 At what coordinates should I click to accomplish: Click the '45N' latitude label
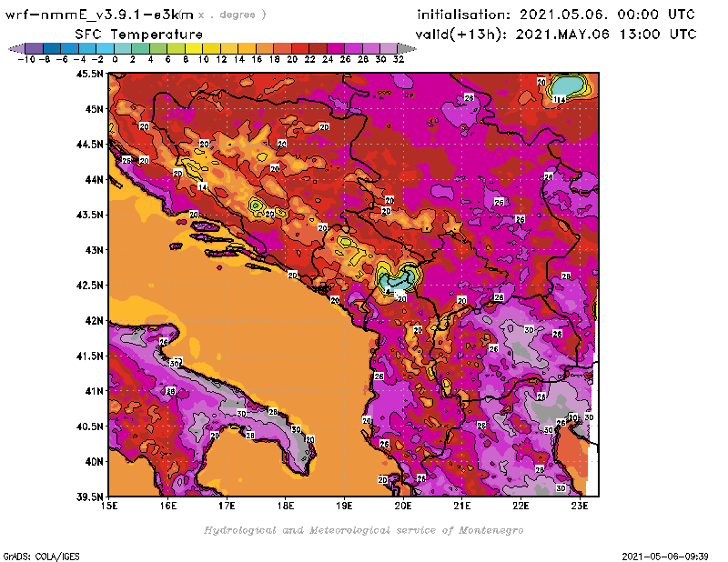(94, 109)
